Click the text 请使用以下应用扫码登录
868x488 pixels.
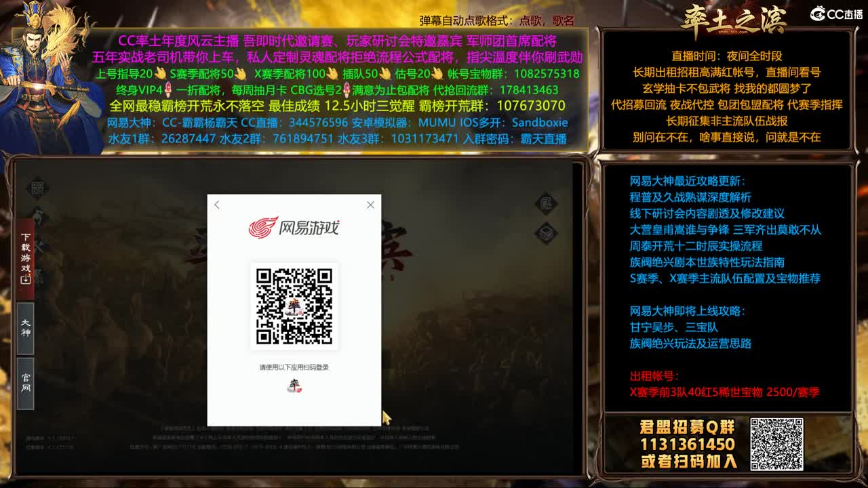[x=294, y=367]
